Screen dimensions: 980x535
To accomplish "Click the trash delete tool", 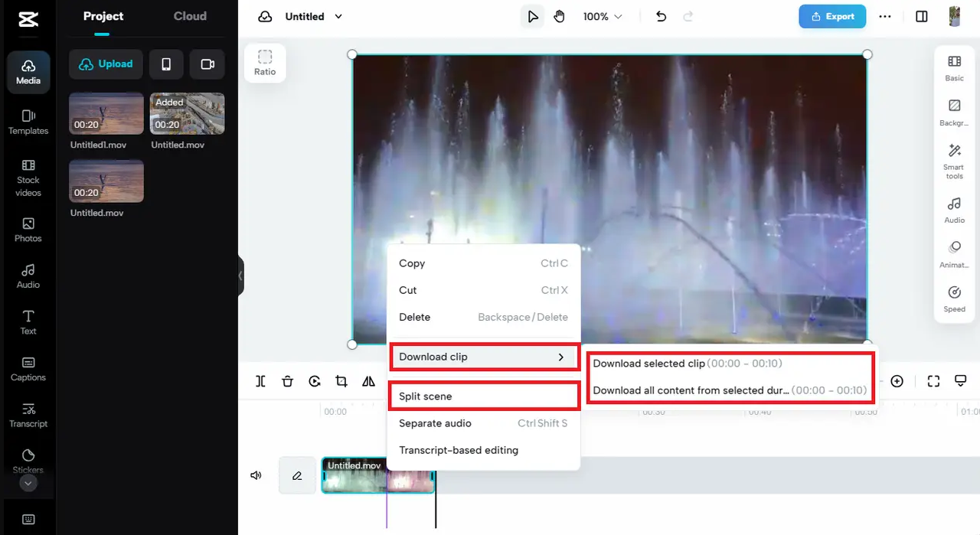I will pyautogui.click(x=287, y=381).
